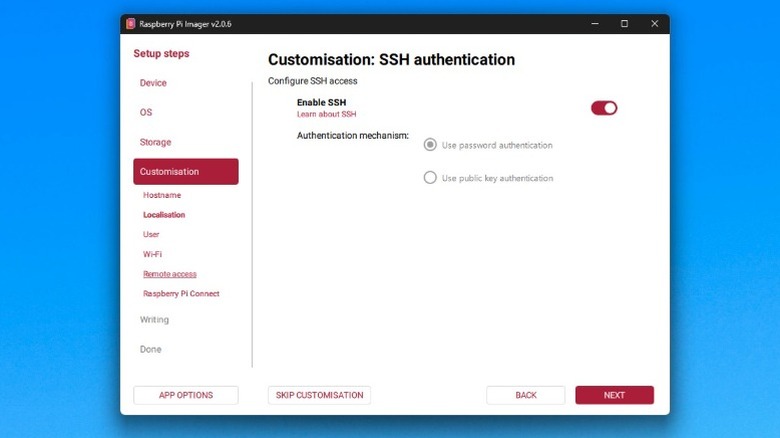
Task: Go to the Device setup step
Action: [153, 83]
